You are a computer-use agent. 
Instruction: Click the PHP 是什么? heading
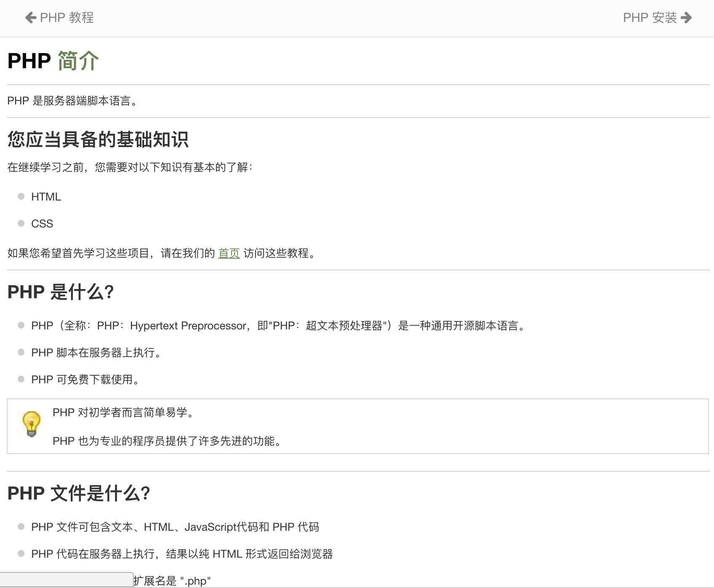coord(61,292)
